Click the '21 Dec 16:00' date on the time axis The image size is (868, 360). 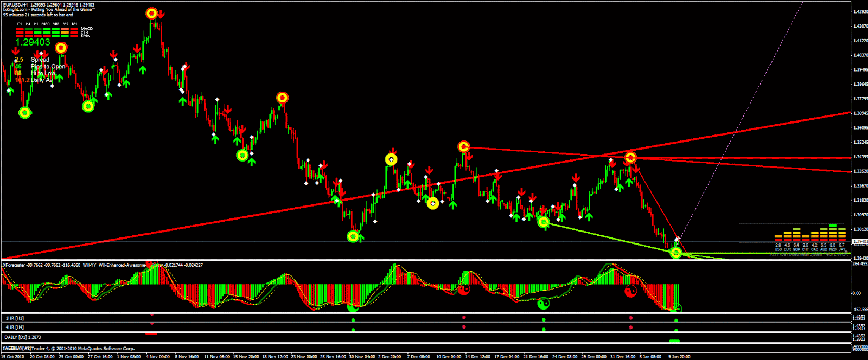pos(537,357)
